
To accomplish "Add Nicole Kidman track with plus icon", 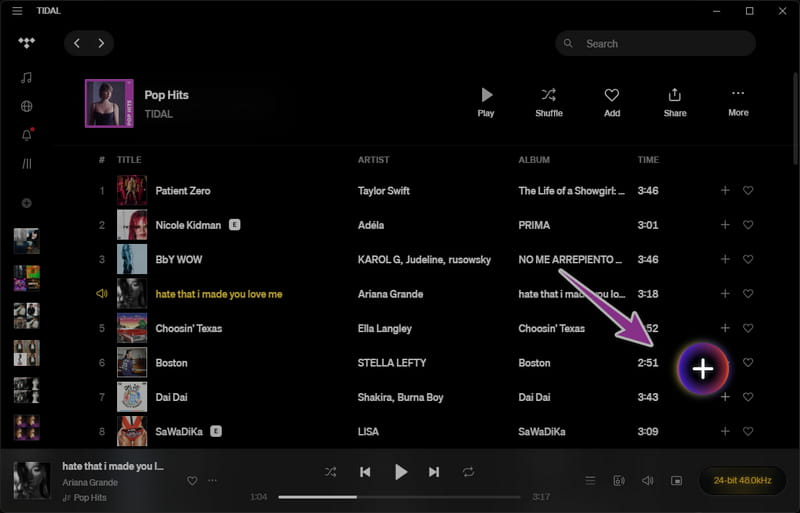I will [x=725, y=225].
